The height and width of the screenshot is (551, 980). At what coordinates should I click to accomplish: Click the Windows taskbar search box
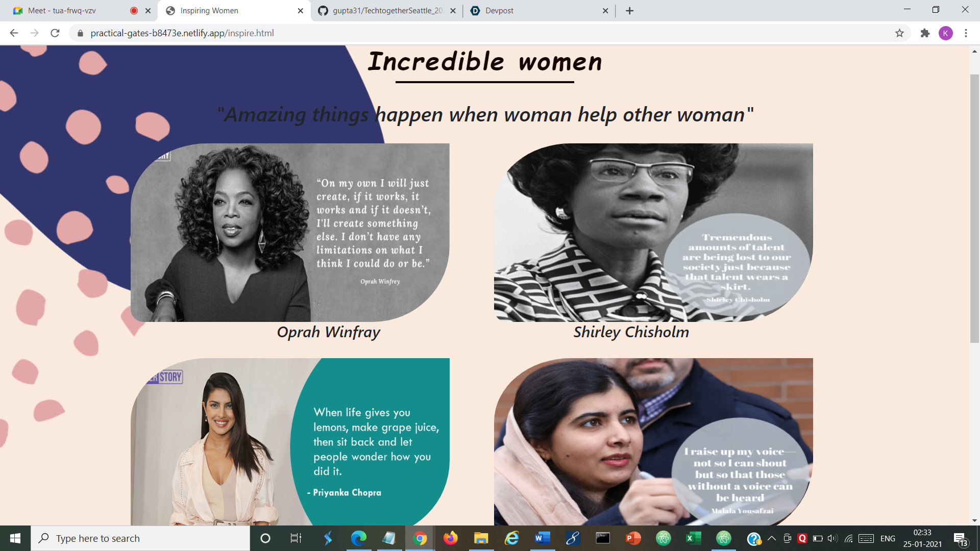point(140,538)
